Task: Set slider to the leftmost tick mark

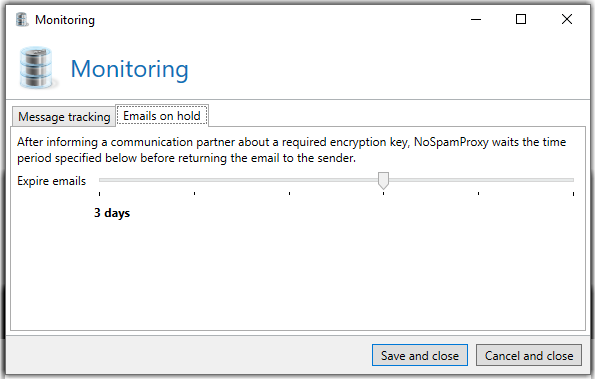Action: (100, 180)
